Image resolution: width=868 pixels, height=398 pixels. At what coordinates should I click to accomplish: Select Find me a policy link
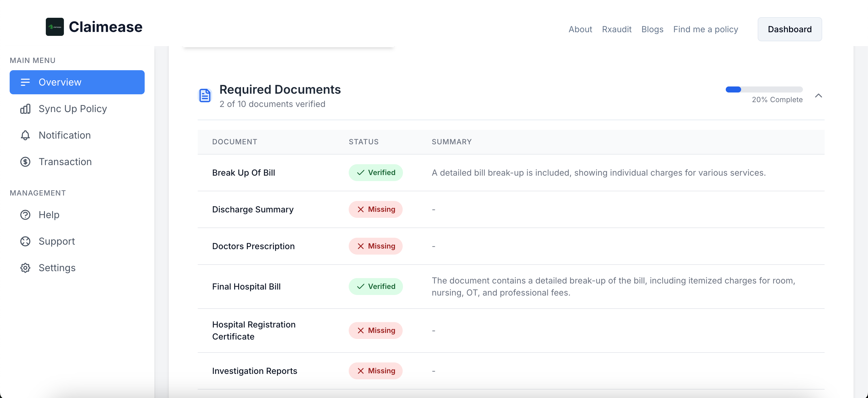coord(706,29)
